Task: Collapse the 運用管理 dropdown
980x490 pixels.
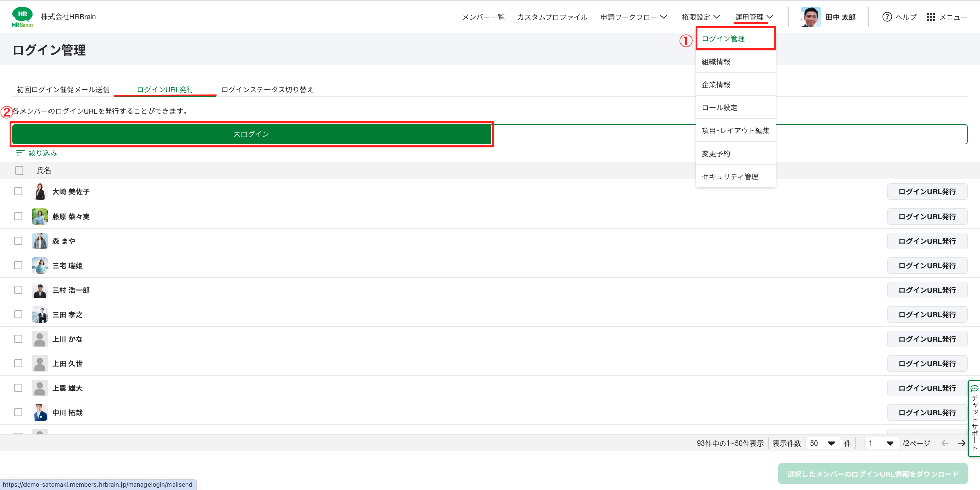Action: coord(754,17)
